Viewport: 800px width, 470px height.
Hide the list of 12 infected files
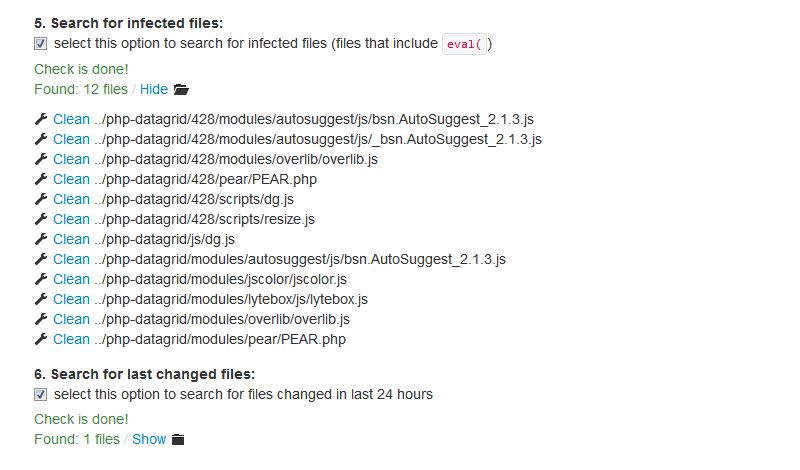pos(154,89)
